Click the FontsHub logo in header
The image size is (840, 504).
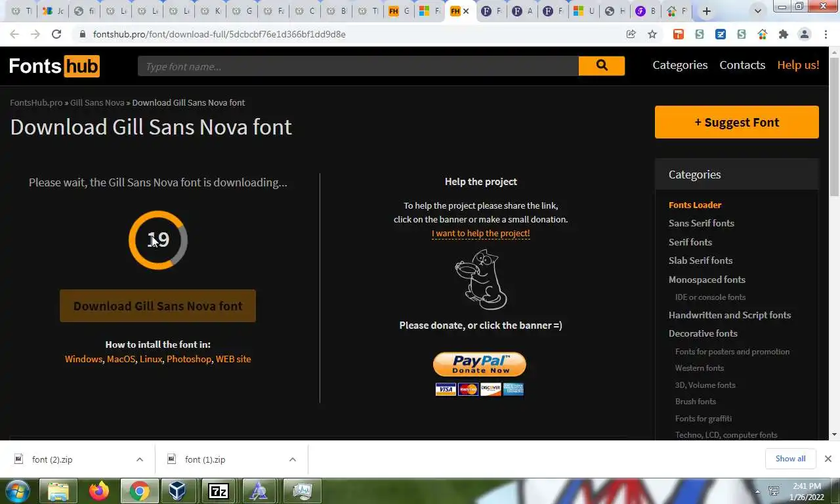[x=54, y=66]
